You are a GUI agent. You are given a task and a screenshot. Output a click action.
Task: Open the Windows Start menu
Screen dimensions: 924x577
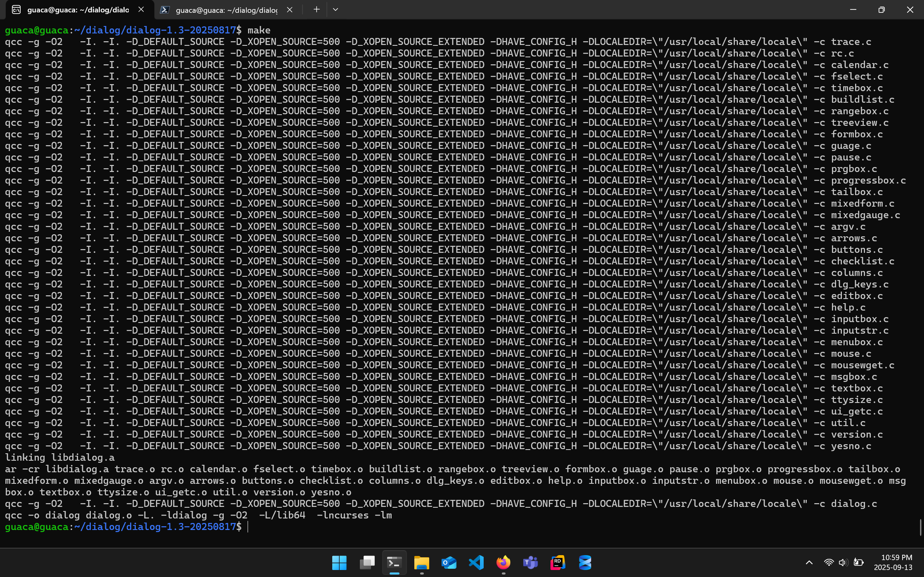(x=339, y=563)
